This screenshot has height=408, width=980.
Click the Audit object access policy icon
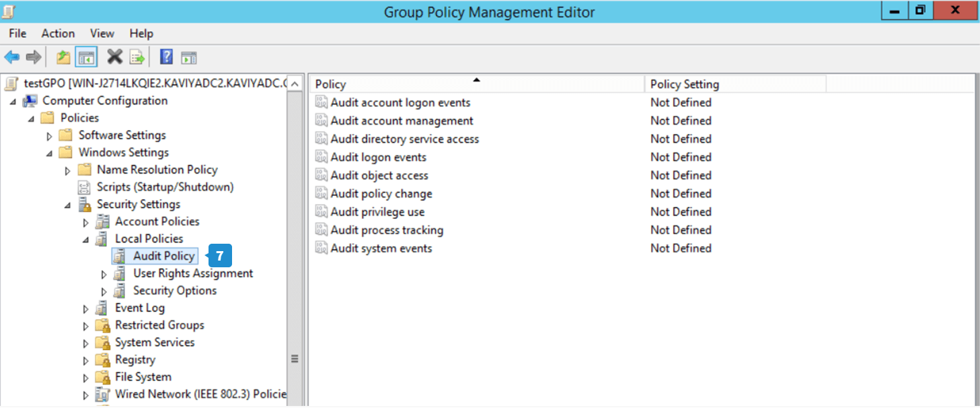pyautogui.click(x=322, y=175)
